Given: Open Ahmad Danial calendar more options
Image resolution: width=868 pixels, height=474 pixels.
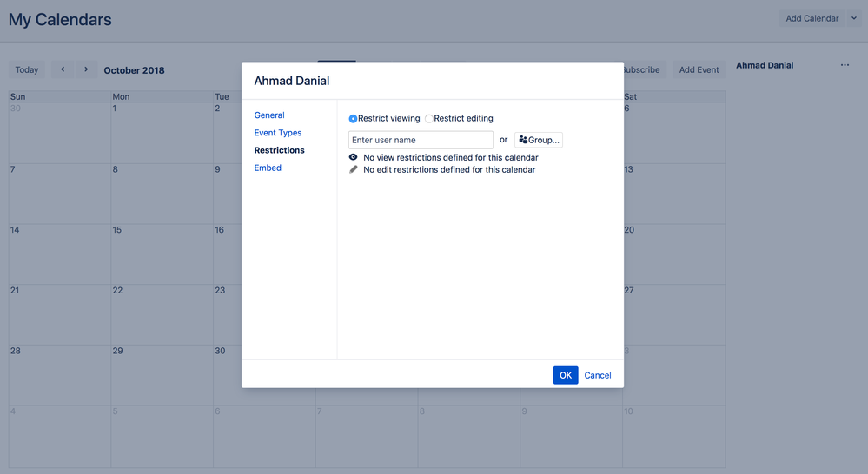Looking at the screenshot, I should (x=845, y=65).
